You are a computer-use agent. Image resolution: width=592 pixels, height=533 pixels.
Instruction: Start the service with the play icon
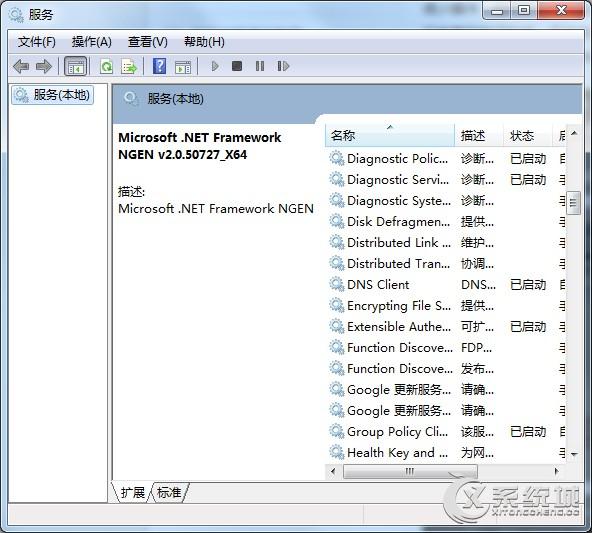215,66
